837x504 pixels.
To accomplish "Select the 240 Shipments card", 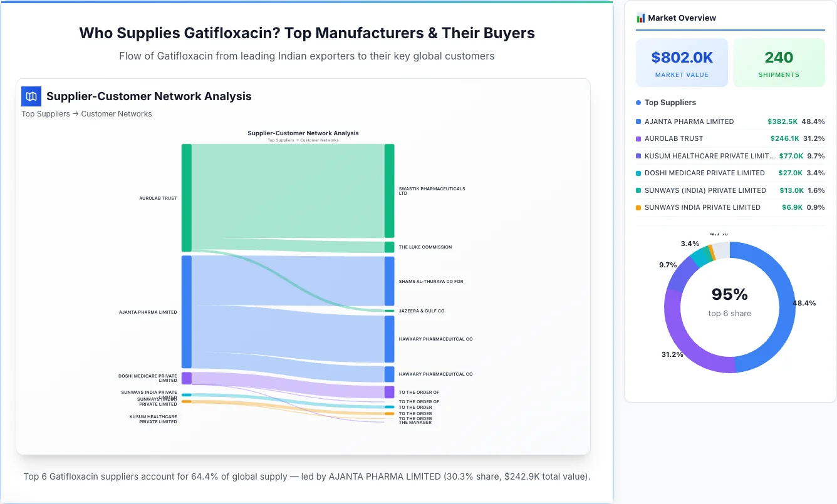I will pos(779,62).
